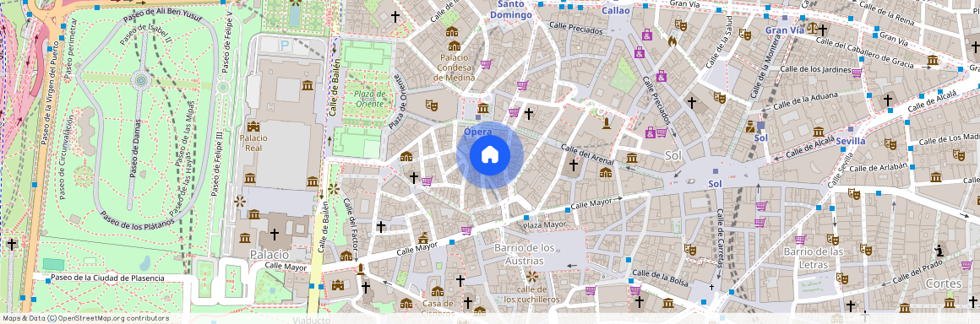Click the flower icon above calle de los cuchilleros

532,276
